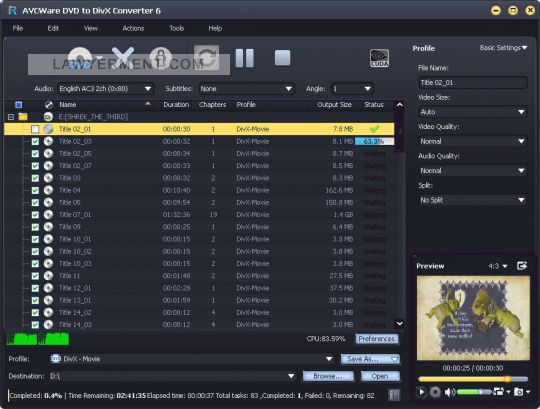Open the Audio Quality dropdown
The width and height of the screenshot is (540, 409).
[472, 170]
